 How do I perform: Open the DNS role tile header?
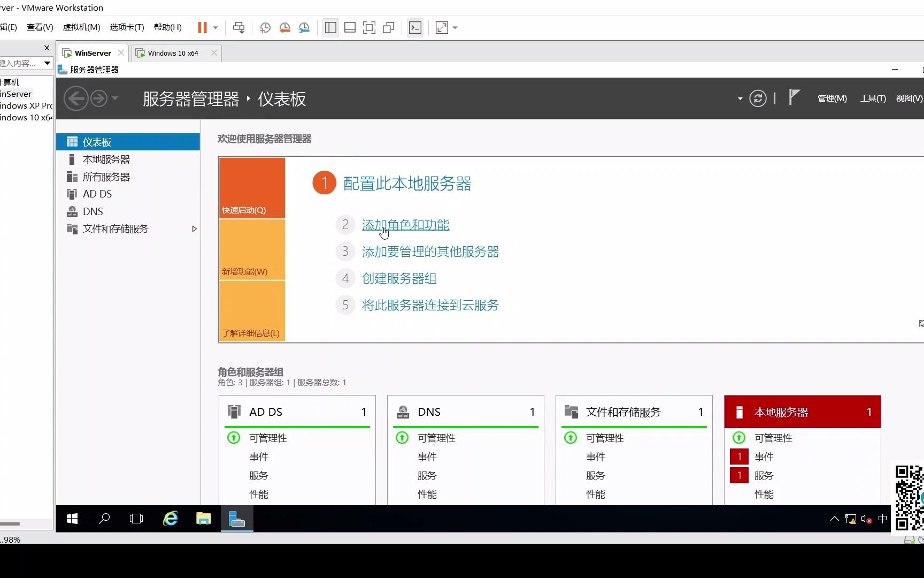point(466,412)
